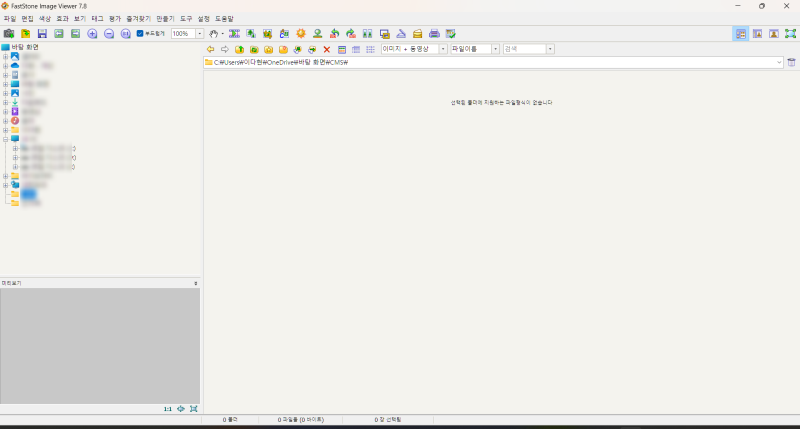Viewport: 800px width, 429px height.
Task: Open the 색상 menu
Action: (45, 19)
